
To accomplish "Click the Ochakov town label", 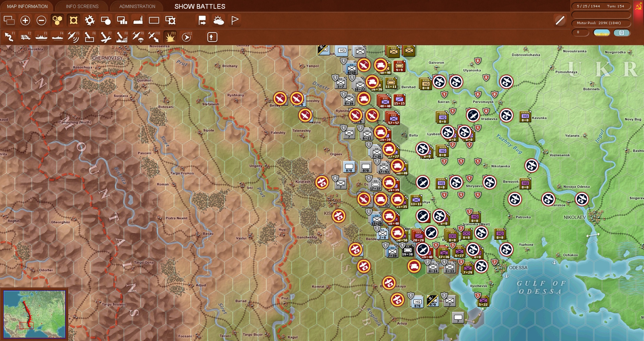I will pyautogui.click(x=570, y=255).
